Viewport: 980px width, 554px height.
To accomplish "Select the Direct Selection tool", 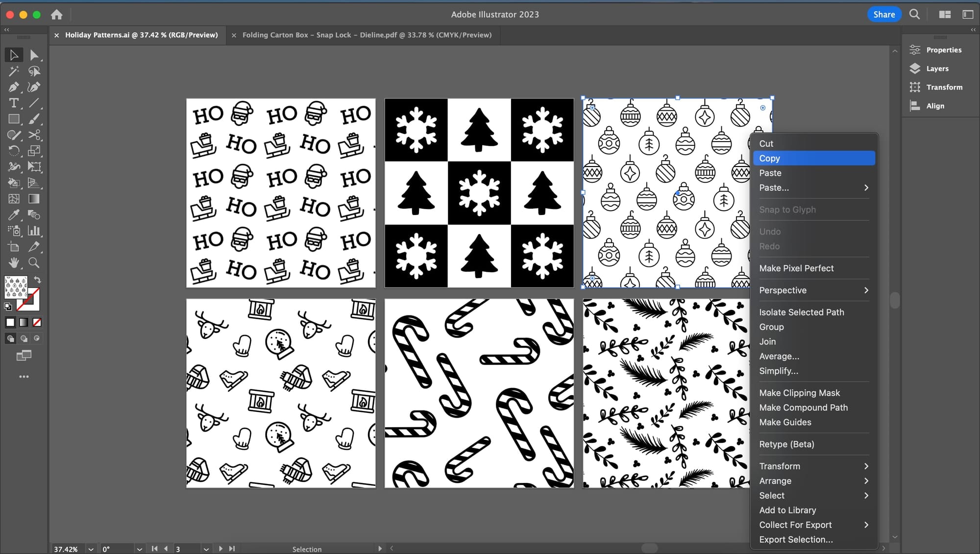I will [x=34, y=55].
